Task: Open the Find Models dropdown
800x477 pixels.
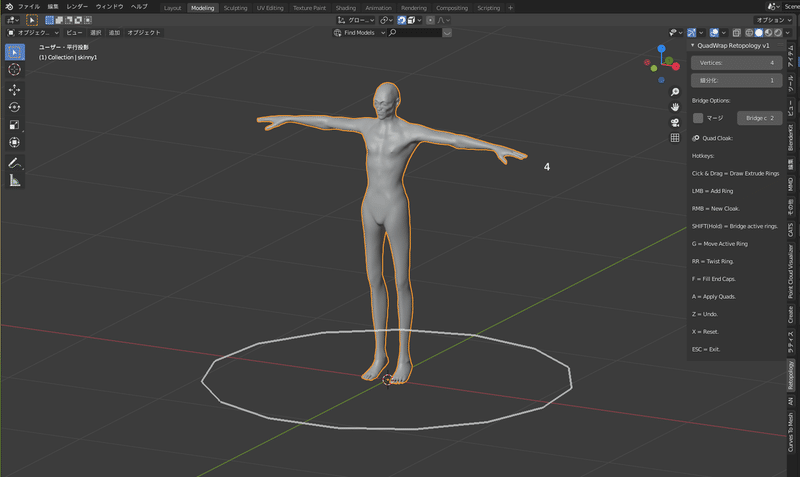Action: point(359,33)
